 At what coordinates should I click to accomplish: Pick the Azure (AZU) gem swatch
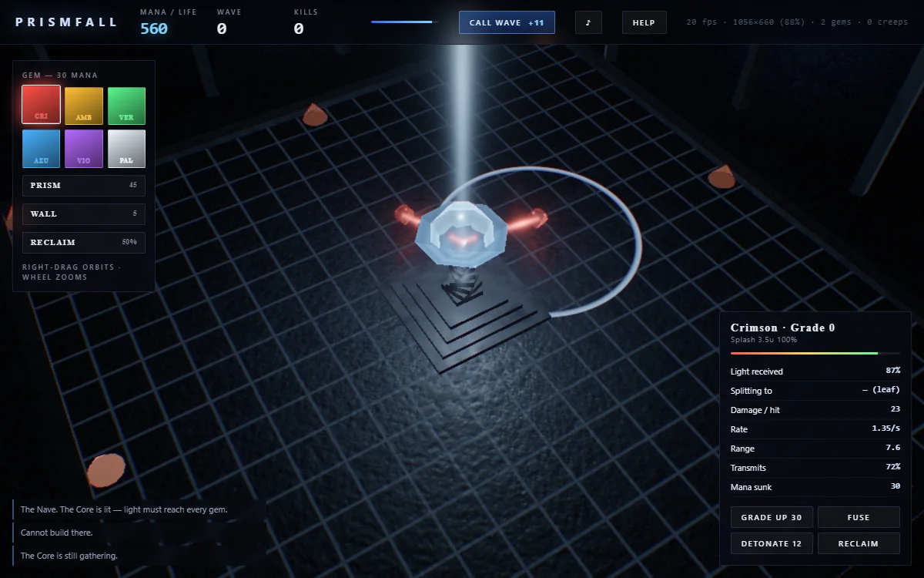42,148
